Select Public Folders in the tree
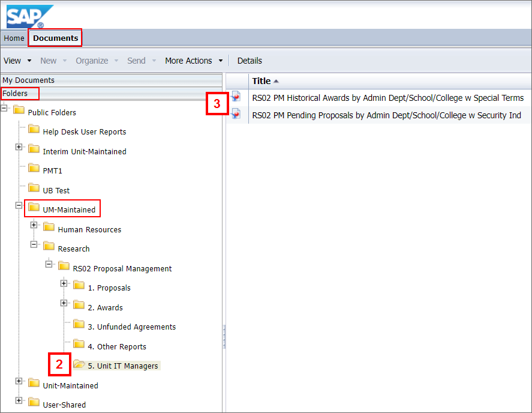Image resolution: width=532 pixels, height=413 pixels. click(x=52, y=112)
